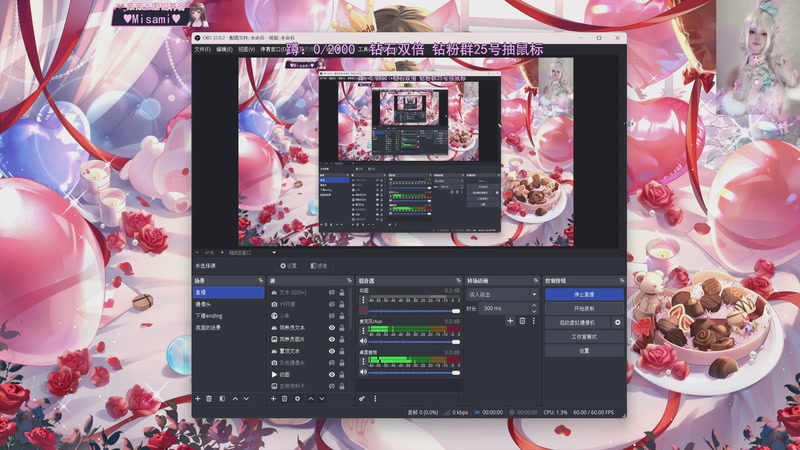Open the 停靠窗口(D) menu
800x450 pixels.
(x=273, y=49)
